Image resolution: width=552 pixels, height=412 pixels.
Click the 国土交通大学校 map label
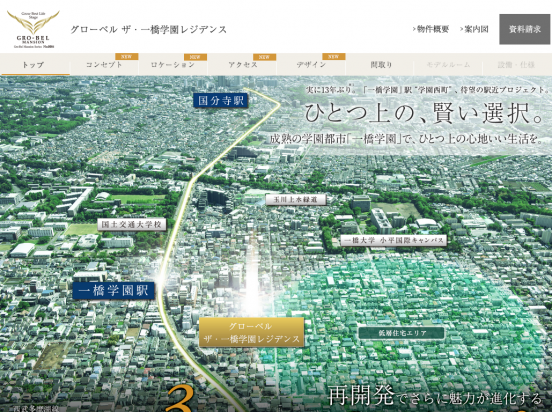(132, 225)
